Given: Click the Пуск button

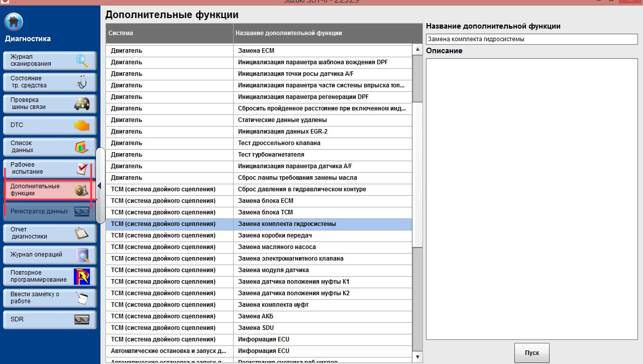Looking at the screenshot, I should point(532,352).
